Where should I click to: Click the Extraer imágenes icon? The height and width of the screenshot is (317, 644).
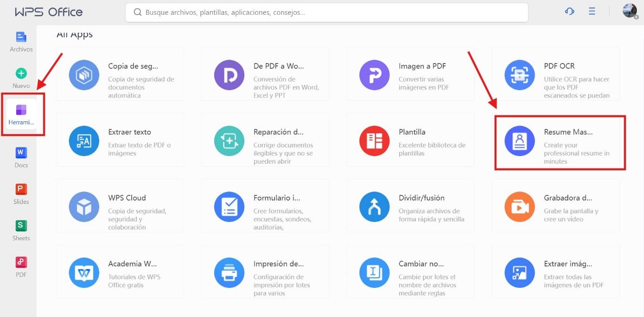[520, 273]
